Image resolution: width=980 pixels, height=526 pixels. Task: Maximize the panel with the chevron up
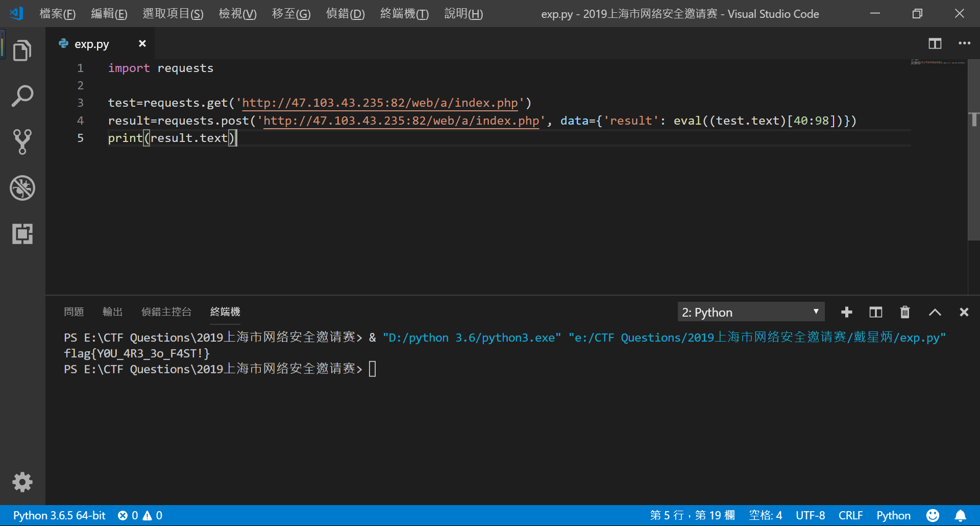click(x=935, y=312)
